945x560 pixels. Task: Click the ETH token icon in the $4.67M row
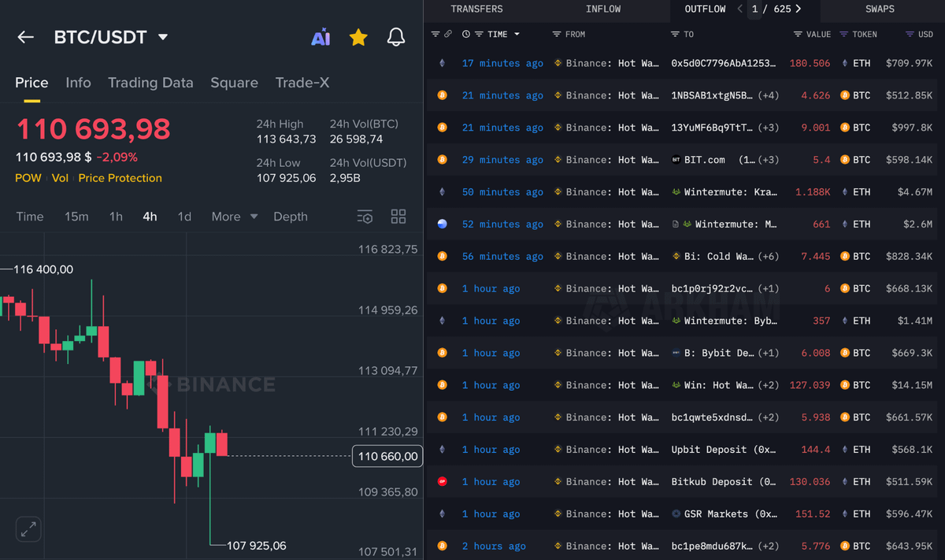(845, 192)
